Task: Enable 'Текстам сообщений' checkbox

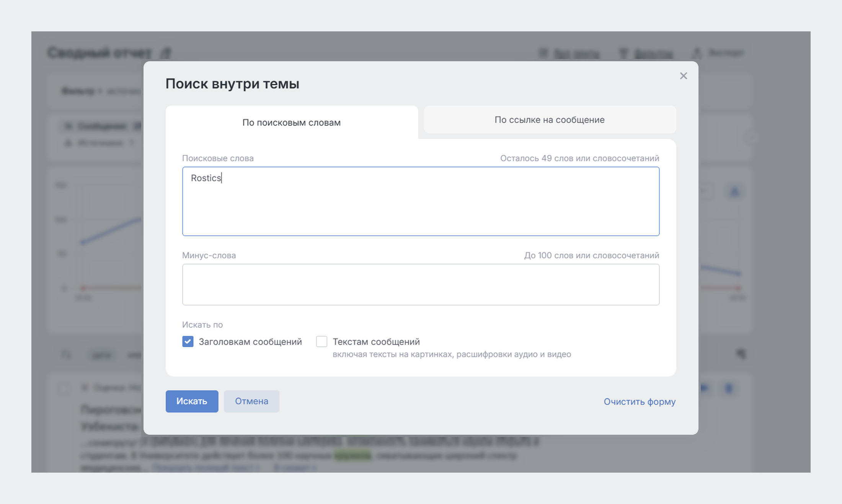Action: [321, 341]
